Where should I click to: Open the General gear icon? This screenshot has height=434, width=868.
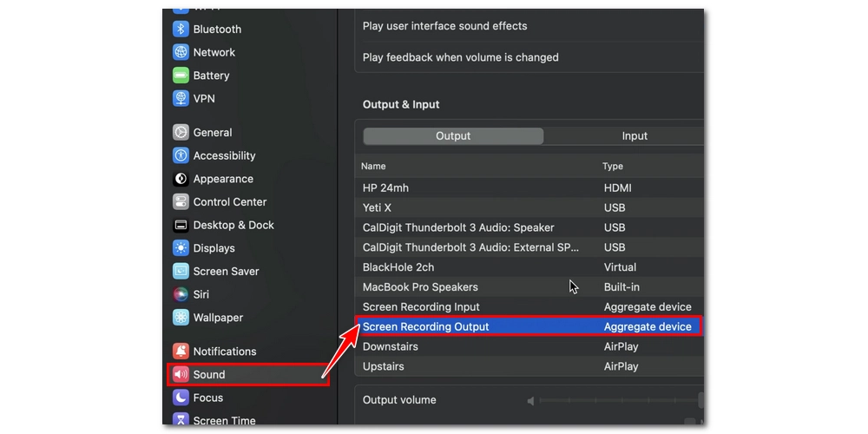tap(181, 132)
